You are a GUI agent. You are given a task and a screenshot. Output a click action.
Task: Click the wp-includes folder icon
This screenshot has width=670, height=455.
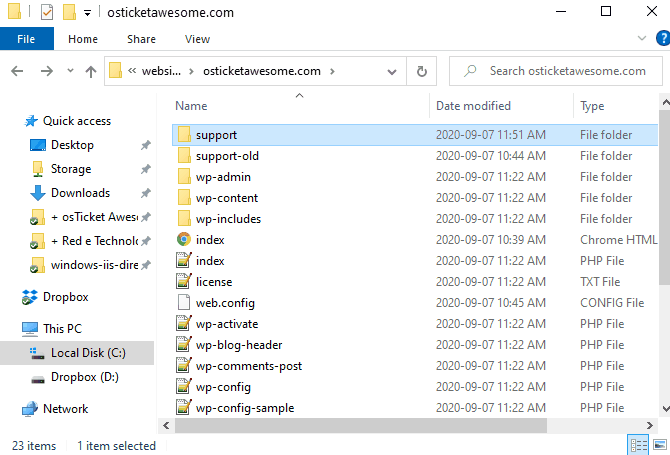tap(184, 218)
